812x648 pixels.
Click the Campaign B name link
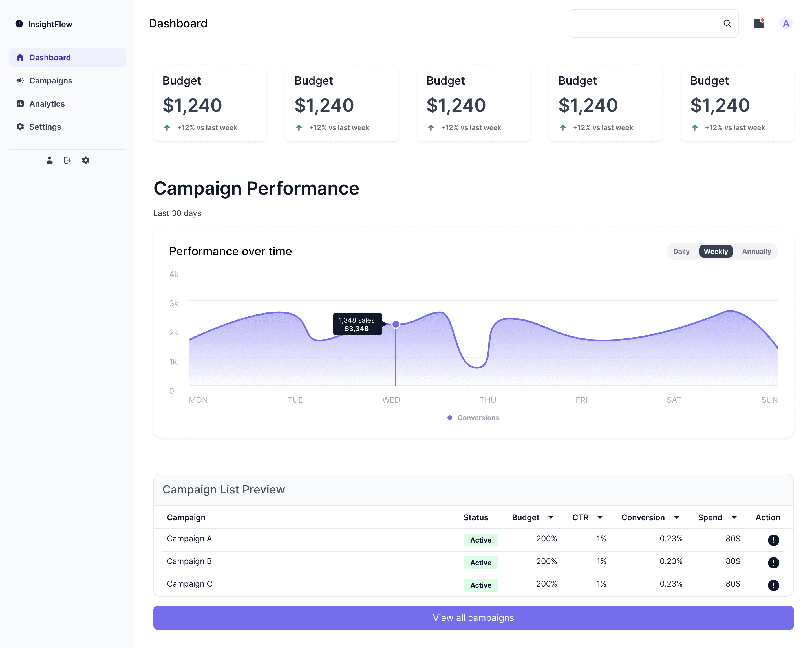point(189,561)
